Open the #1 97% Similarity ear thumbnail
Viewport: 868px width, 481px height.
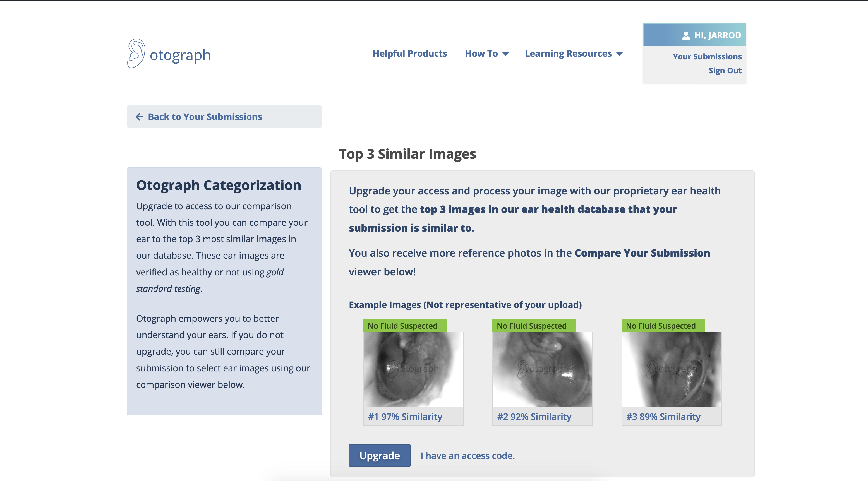(x=413, y=369)
